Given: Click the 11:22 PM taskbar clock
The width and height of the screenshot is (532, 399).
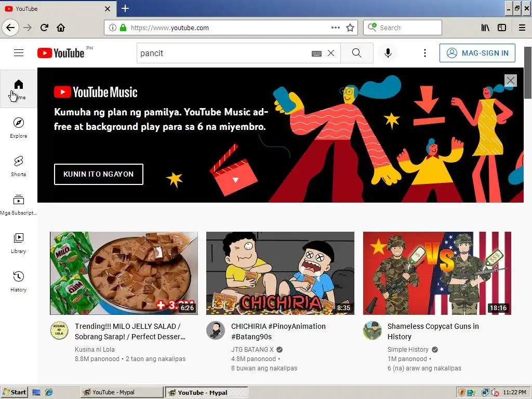Looking at the screenshot, I should [x=514, y=393].
